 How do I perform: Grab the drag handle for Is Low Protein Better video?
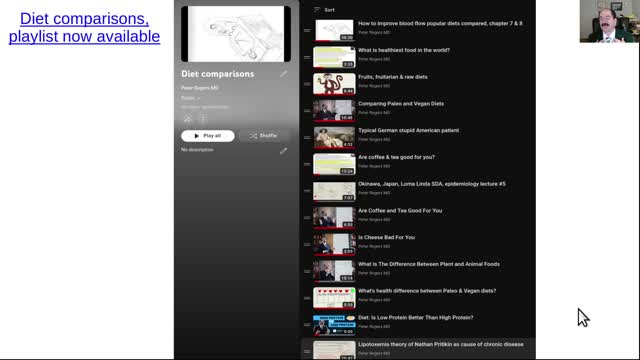(307, 324)
